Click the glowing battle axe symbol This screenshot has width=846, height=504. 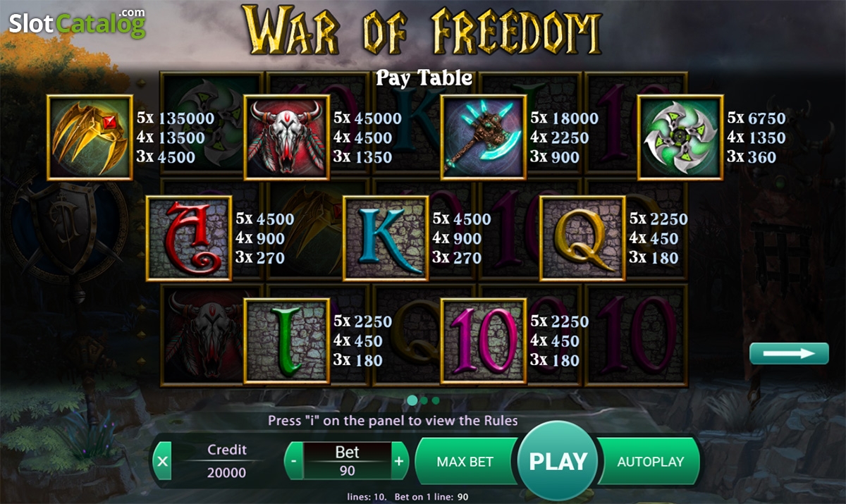[x=484, y=137]
